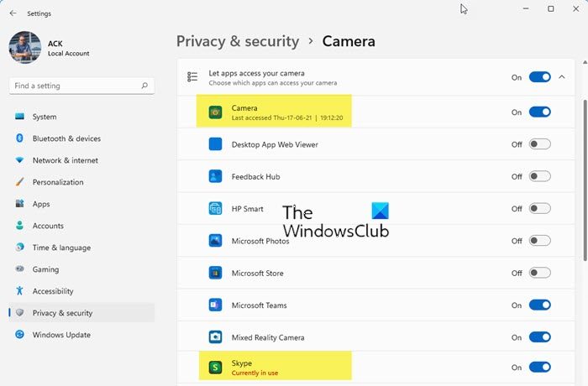Image resolution: width=588 pixels, height=386 pixels.
Task: Collapse the Let apps access camera section
Action: click(562, 77)
